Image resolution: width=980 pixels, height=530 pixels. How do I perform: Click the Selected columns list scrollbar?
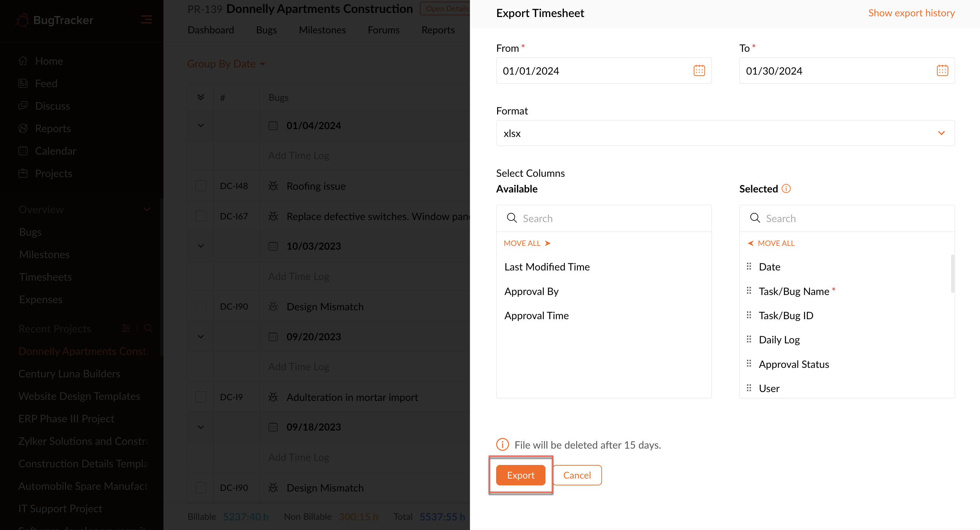click(x=953, y=273)
